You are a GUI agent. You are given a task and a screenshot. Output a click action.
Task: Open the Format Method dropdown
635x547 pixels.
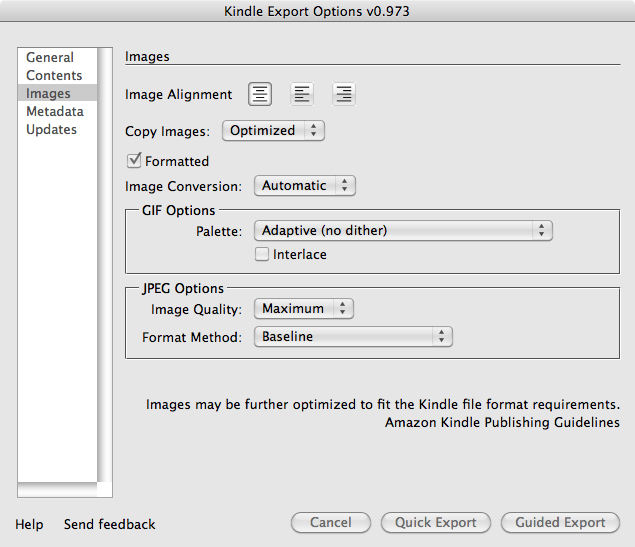[353, 337]
